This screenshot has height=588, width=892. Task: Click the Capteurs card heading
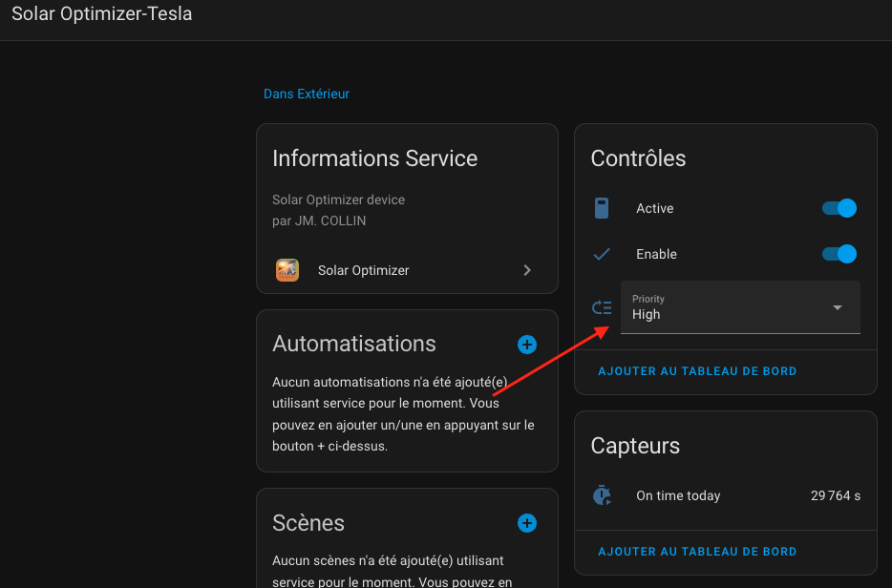click(635, 446)
